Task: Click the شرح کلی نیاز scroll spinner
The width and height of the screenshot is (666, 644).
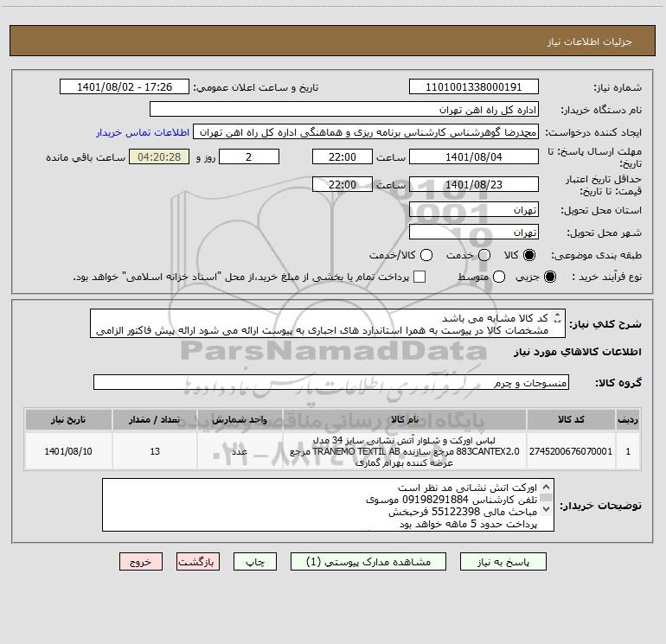Action: [x=558, y=317]
